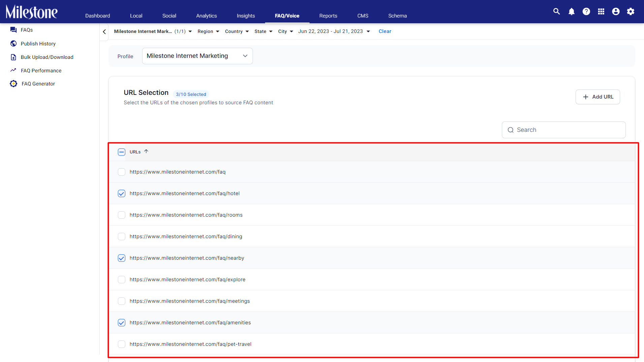Click the FAQ Generator gear icon
The height and width of the screenshot is (362, 644).
point(13,84)
